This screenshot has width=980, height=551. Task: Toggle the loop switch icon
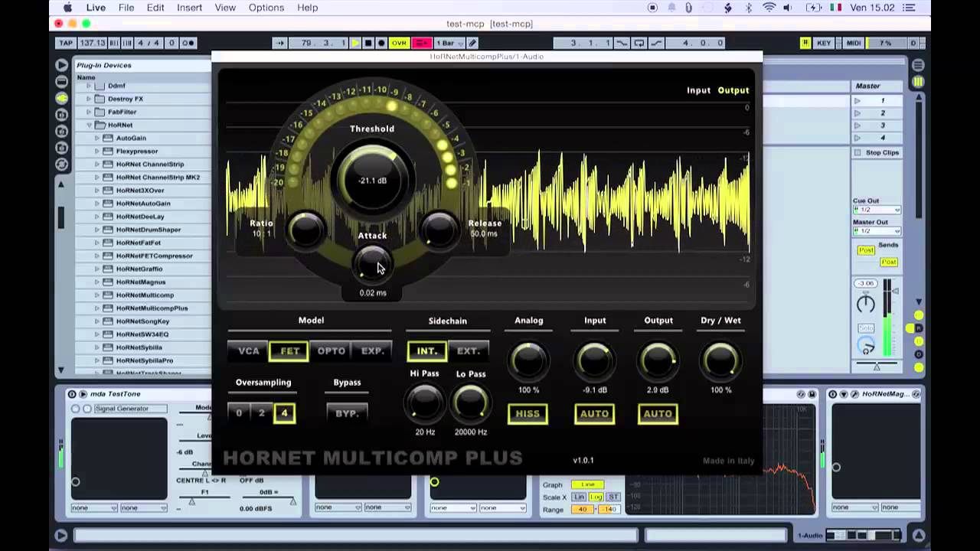click(639, 43)
